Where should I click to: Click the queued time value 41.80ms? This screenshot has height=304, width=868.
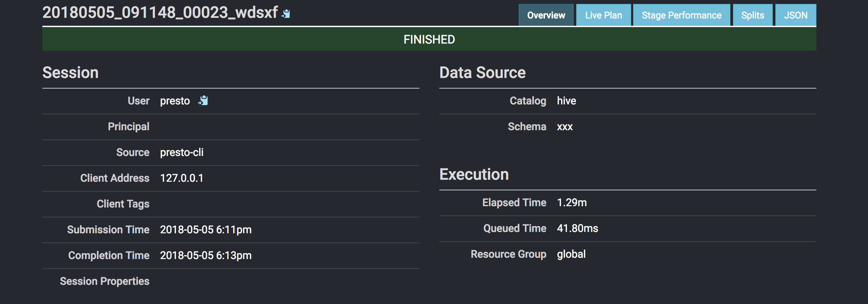(x=577, y=229)
